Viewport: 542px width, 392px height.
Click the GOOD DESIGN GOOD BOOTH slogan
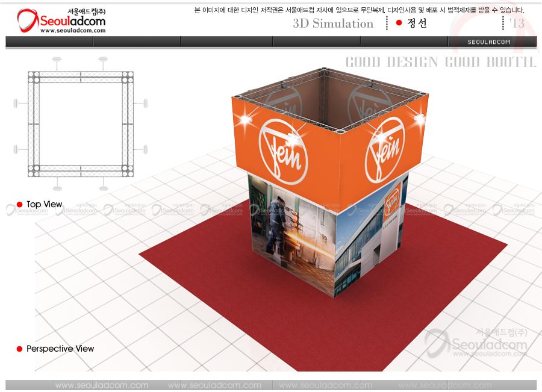(x=440, y=62)
